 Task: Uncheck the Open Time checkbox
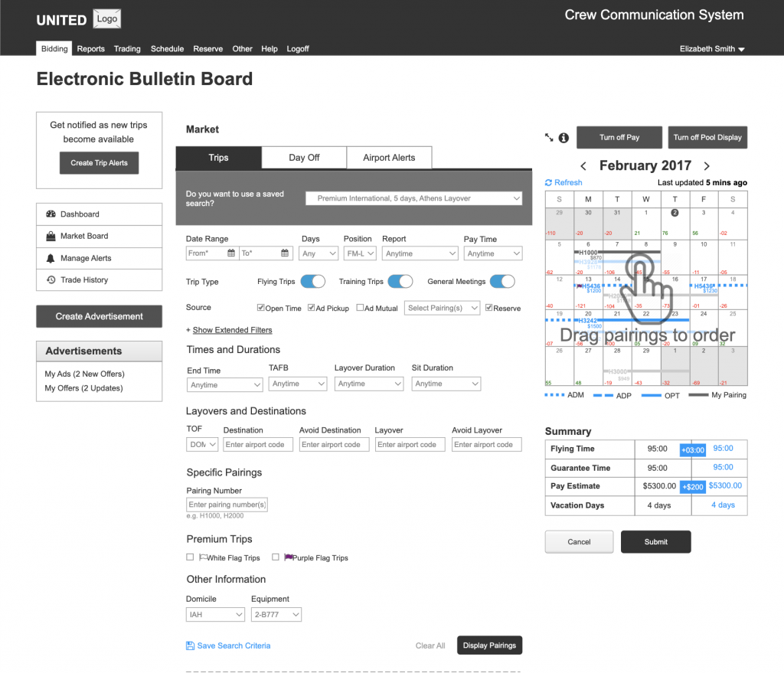pyautogui.click(x=261, y=308)
